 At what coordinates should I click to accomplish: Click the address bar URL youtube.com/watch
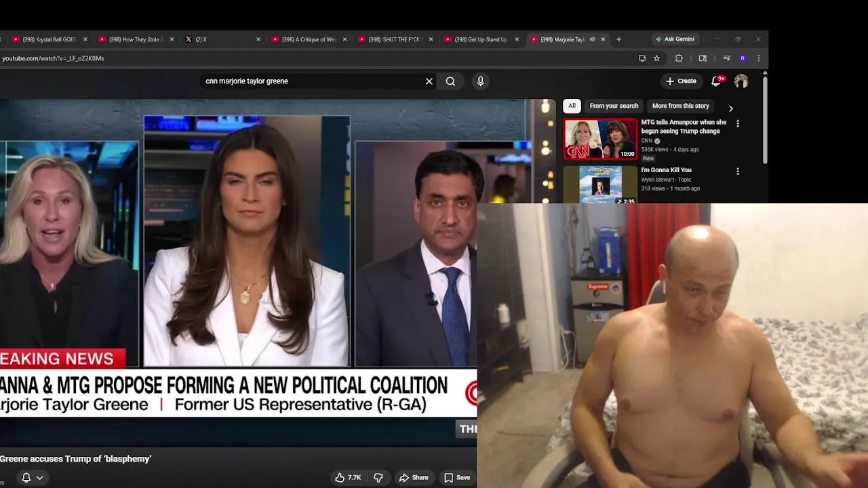(x=53, y=58)
